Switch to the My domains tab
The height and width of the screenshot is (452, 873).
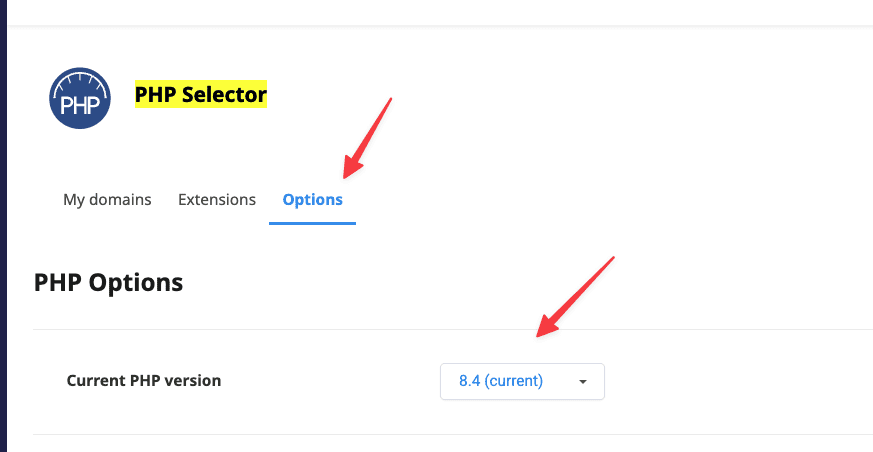(x=107, y=200)
